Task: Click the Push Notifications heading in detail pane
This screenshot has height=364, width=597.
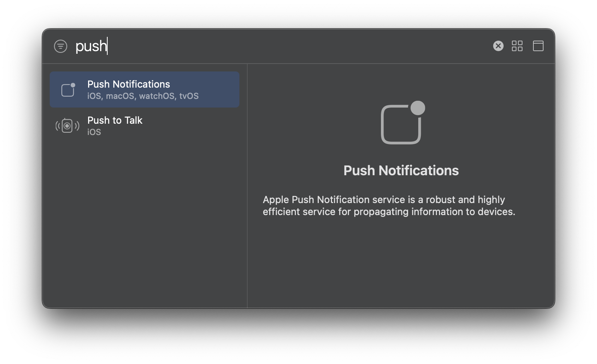Action: click(401, 170)
